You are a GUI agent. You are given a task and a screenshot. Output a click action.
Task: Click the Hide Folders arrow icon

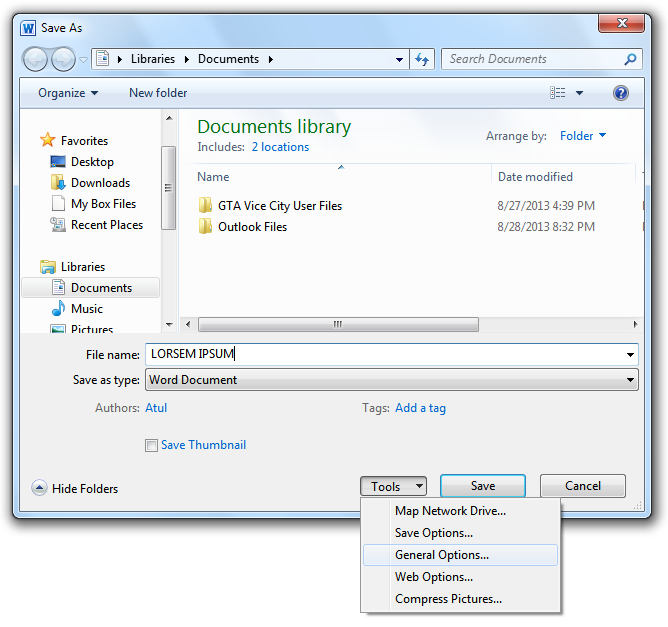pos(39,488)
